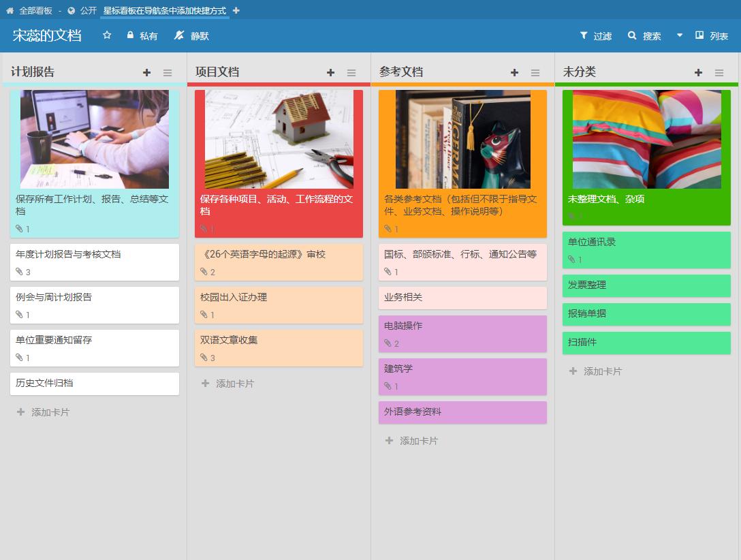This screenshot has width=741, height=560.
Task: Open card 外语参考资料
Action: [462, 413]
